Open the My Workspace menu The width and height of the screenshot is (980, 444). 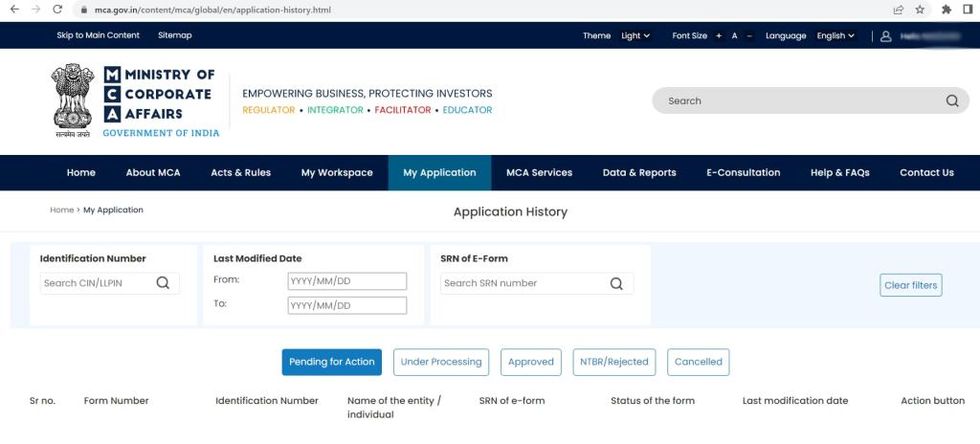point(337,173)
